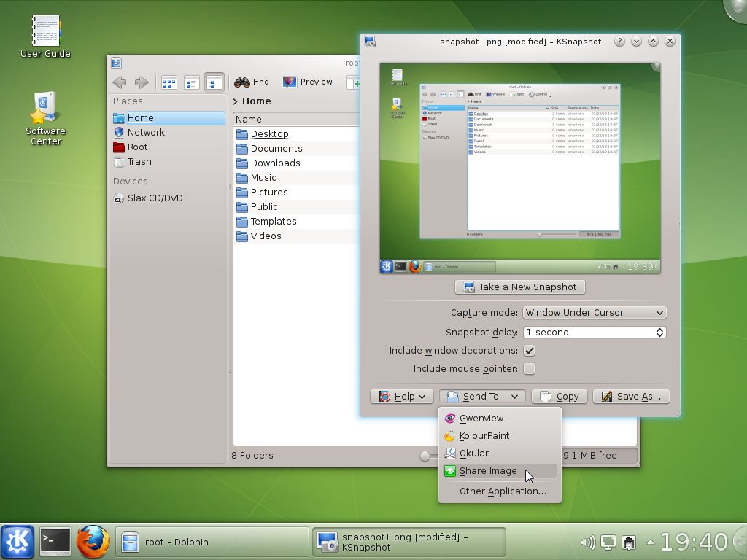Click the volume speaker tray icon
The width and height of the screenshot is (747, 560).
(588, 542)
